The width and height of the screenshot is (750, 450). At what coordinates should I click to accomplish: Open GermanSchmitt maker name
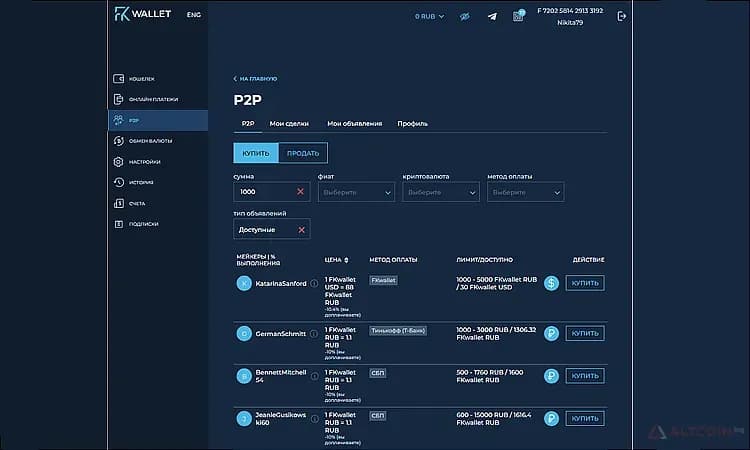280,334
